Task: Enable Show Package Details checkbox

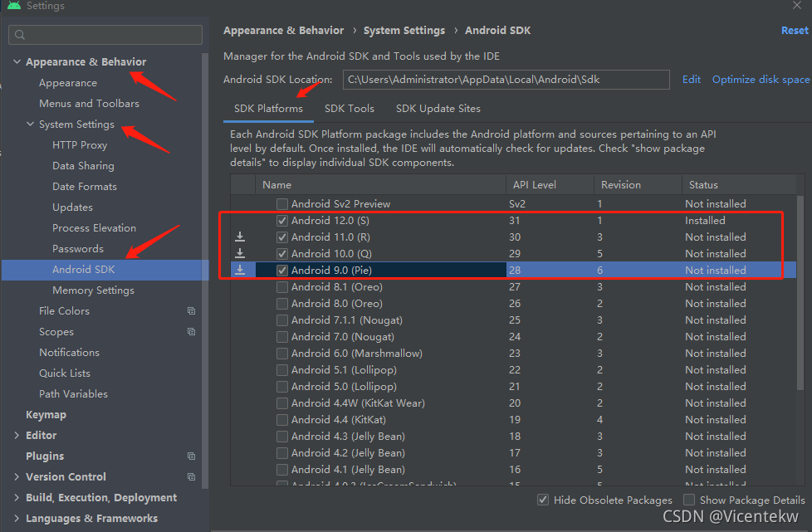Action: pos(689,500)
